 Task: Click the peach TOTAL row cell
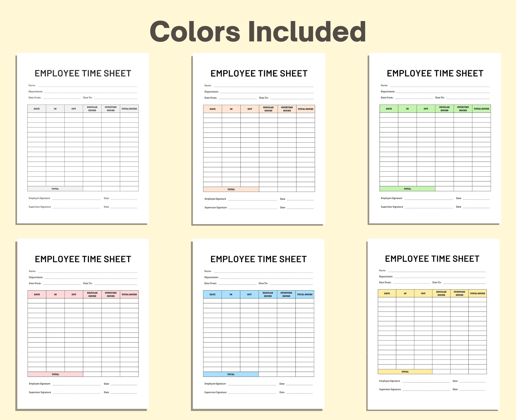tap(231, 189)
